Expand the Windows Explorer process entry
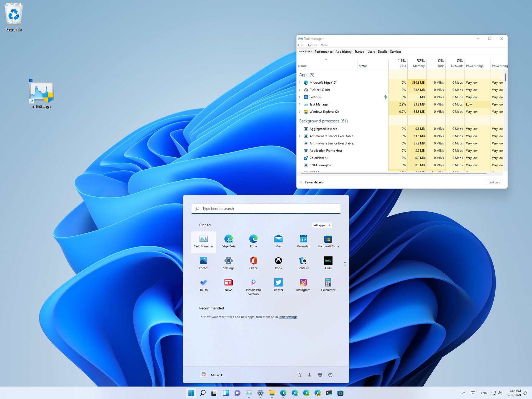532x399 pixels. 300,112
